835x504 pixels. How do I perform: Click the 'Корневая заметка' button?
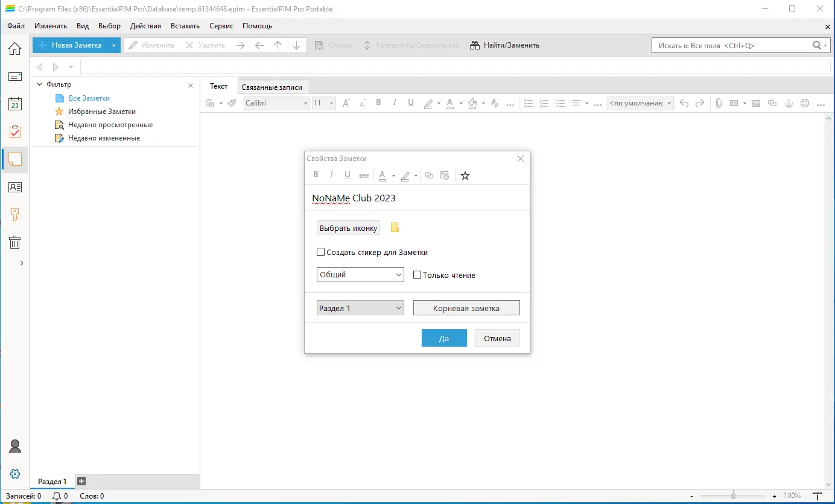pyautogui.click(x=466, y=308)
